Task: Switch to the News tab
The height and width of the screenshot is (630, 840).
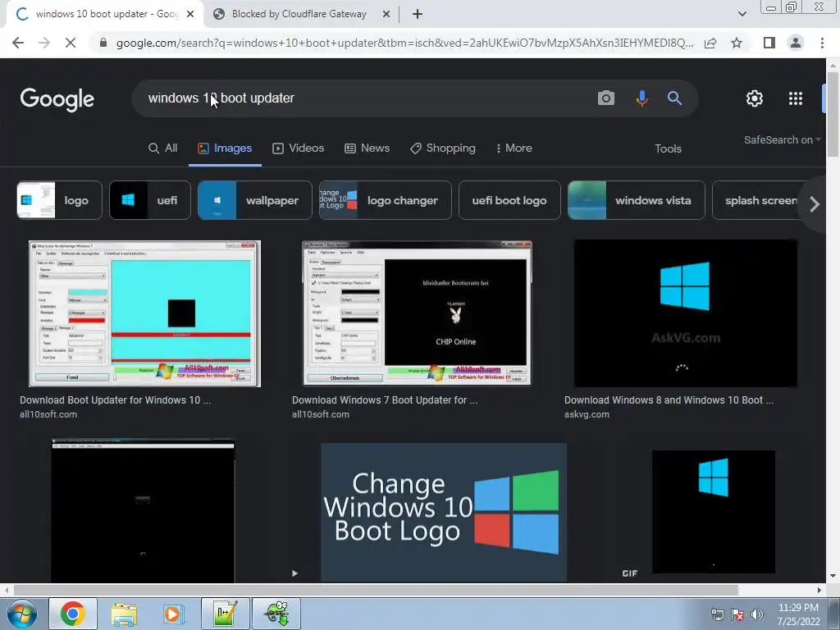Action: pyautogui.click(x=367, y=148)
